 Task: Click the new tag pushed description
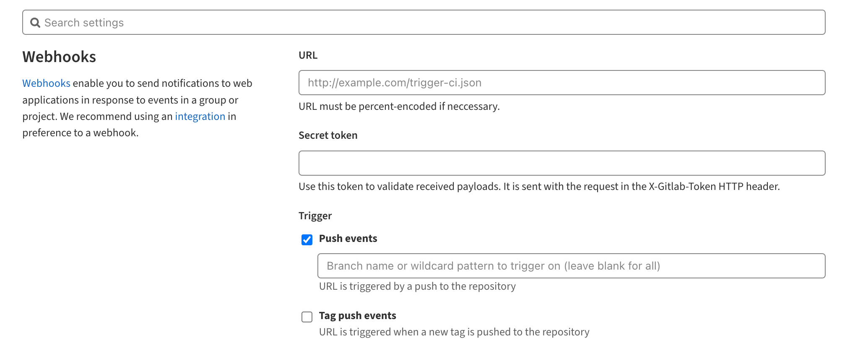coord(454,332)
